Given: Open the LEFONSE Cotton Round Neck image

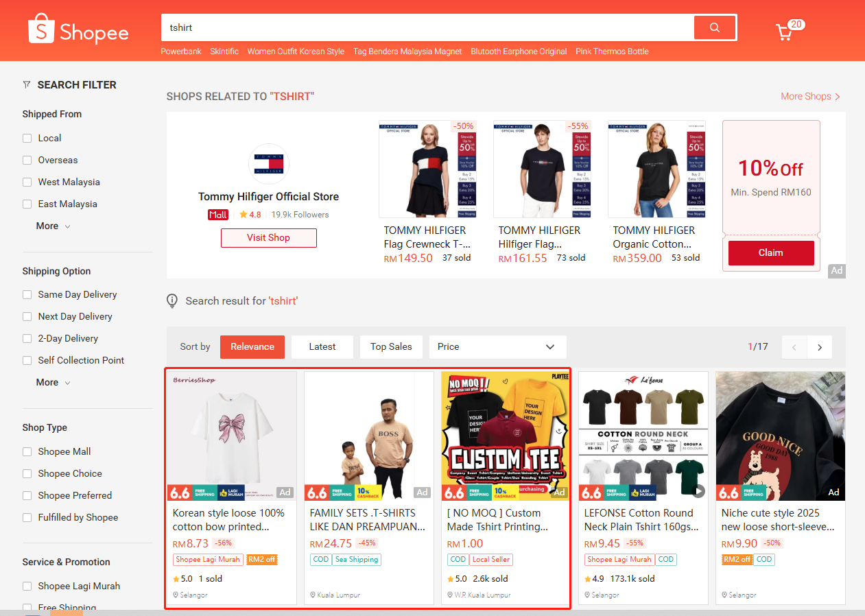Looking at the screenshot, I should pos(643,436).
